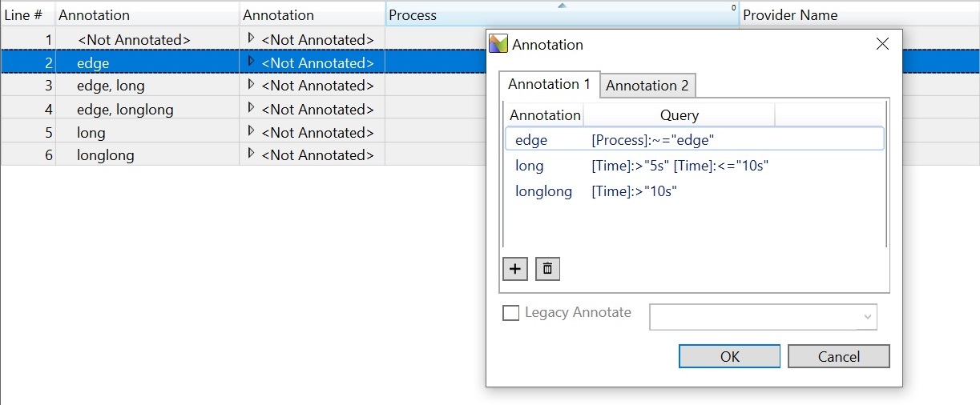This screenshot has height=405, width=980.
Task: Enable the Legacy Annotate checkbox
Action: point(510,313)
